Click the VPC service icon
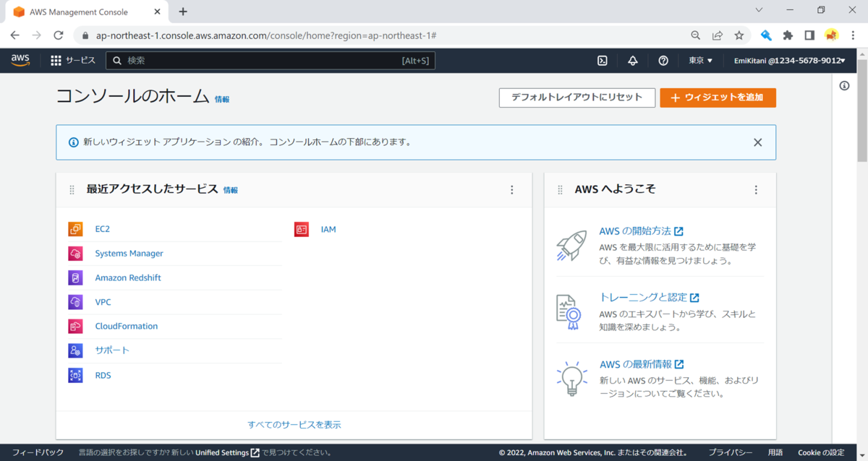 76,302
